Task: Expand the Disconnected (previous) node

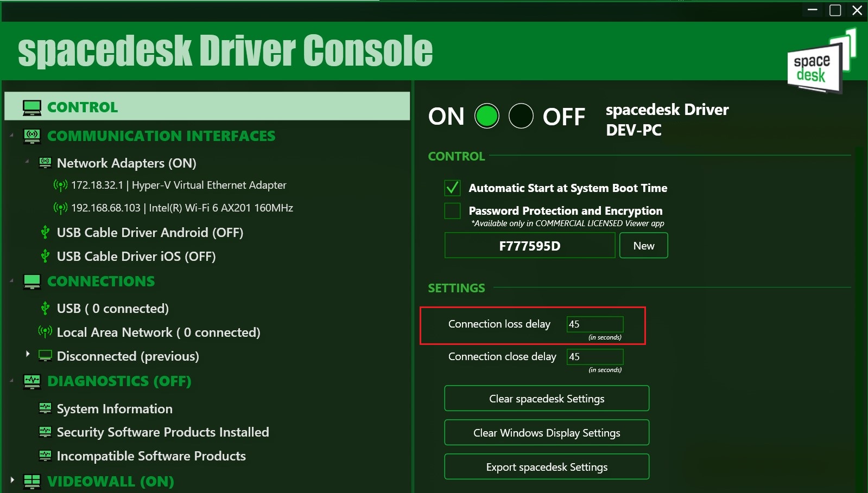Action: (28, 354)
